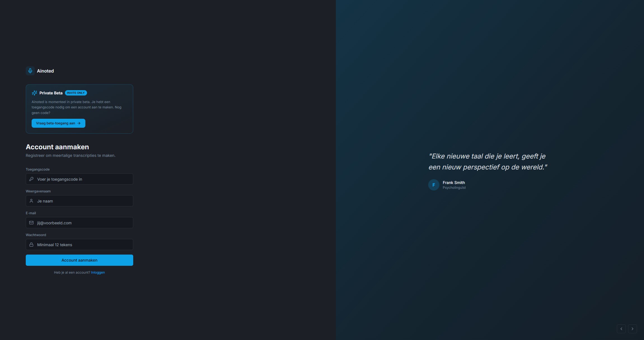Click the Ainoted brand name
644x340 pixels.
pos(45,71)
